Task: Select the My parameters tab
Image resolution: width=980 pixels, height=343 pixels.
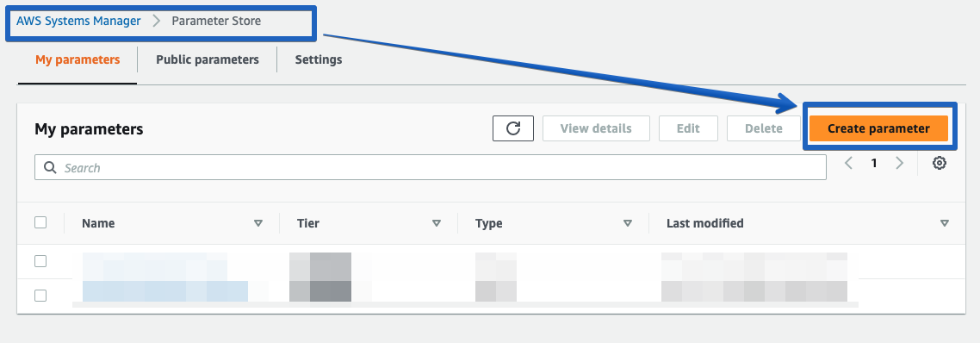Action: [78, 60]
